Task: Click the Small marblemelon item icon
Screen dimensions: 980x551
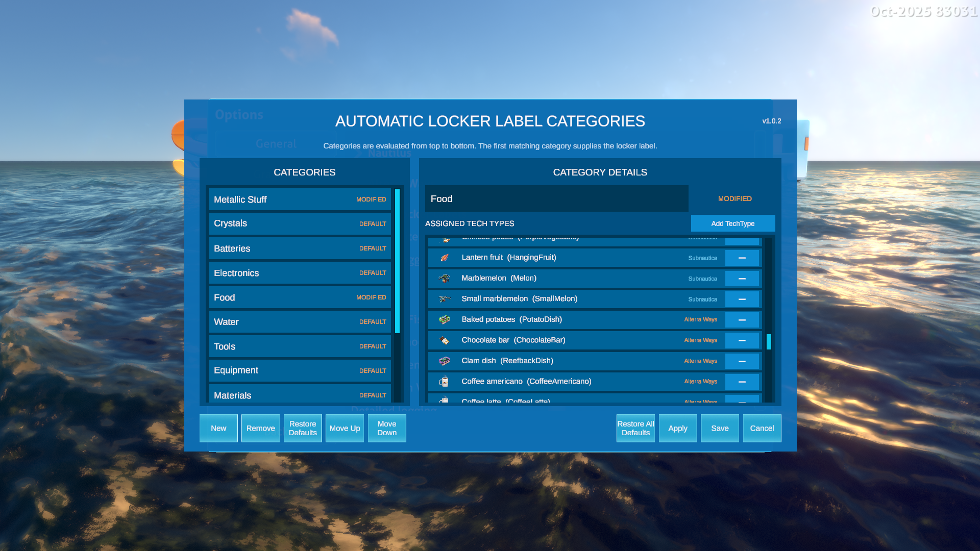Action: coord(445,299)
